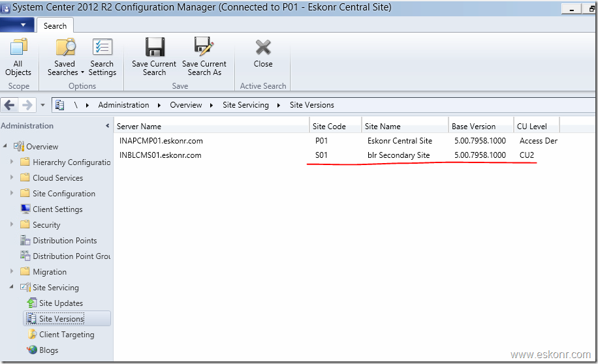The width and height of the screenshot is (598, 364).
Task: Collapse the Site Servicing node
Action: click(12, 286)
